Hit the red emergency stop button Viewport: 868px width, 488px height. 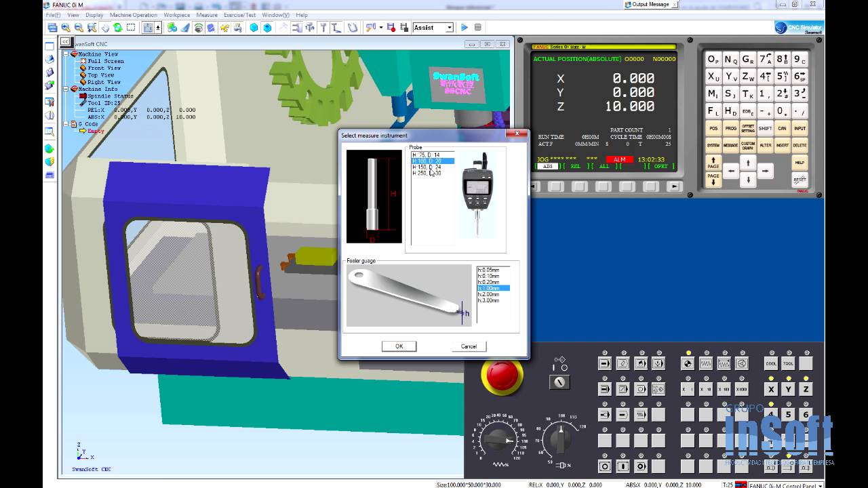point(502,375)
